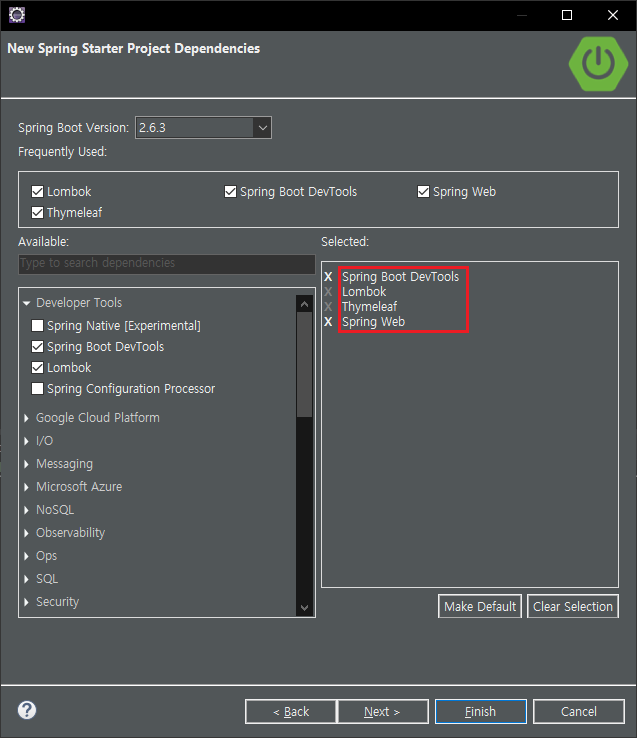
Task: Expand the Observability category
Action: (x=27, y=533)
